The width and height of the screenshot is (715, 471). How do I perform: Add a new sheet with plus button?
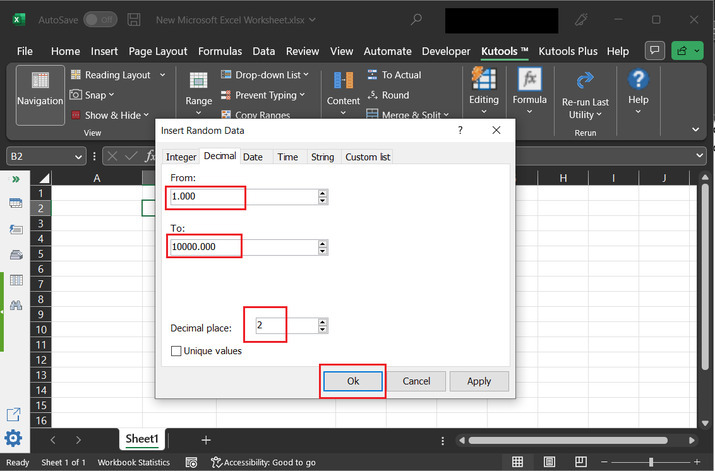206,440
